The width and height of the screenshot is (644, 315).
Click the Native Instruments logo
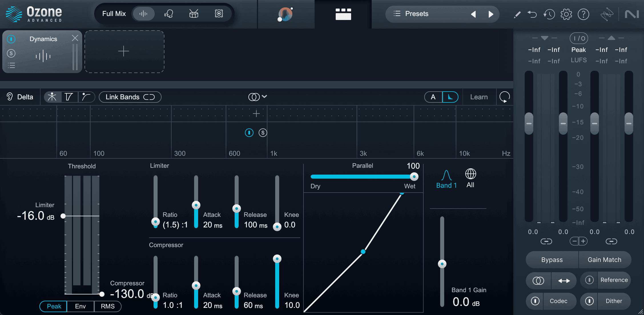point(632,14)
